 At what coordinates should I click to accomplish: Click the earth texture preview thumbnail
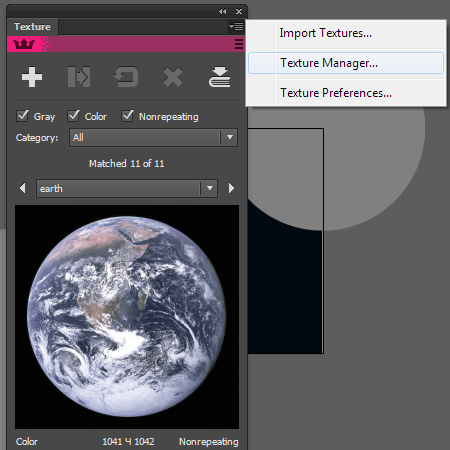pyautogui.click(x=127, y=317)
